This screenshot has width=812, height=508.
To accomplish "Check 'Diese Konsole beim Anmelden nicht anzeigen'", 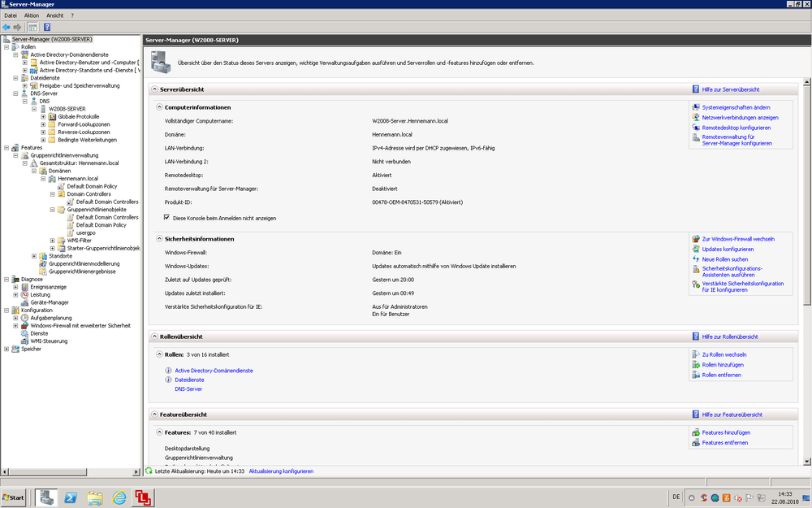I will click(167, 218).
